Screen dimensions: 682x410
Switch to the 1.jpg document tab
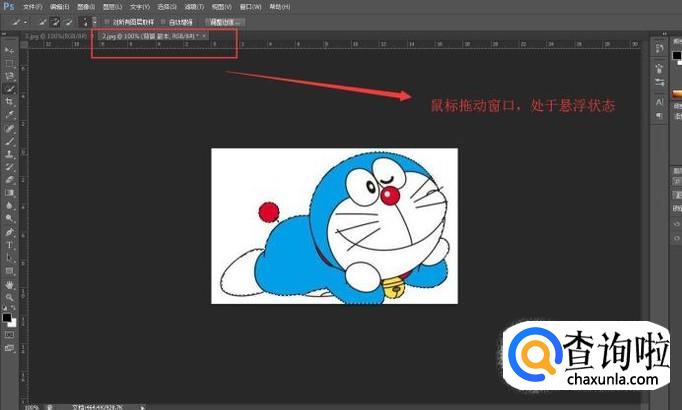click(57, 36)
